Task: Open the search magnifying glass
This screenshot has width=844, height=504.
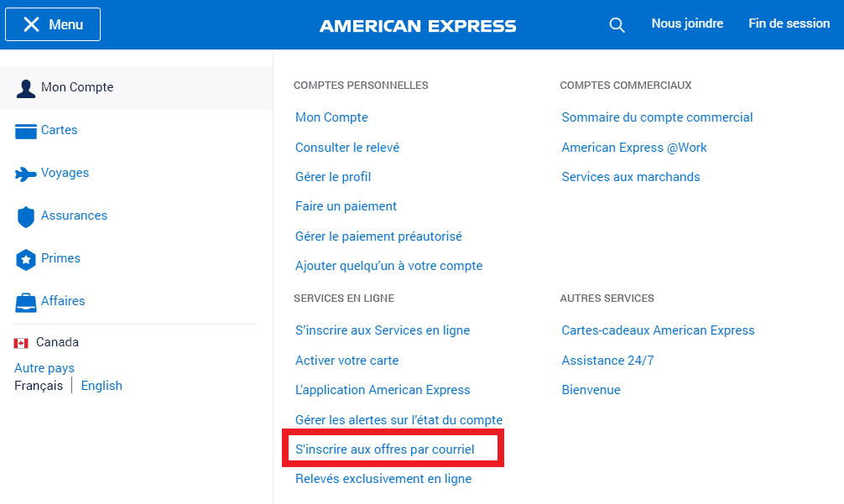Action: pos(617,25)
